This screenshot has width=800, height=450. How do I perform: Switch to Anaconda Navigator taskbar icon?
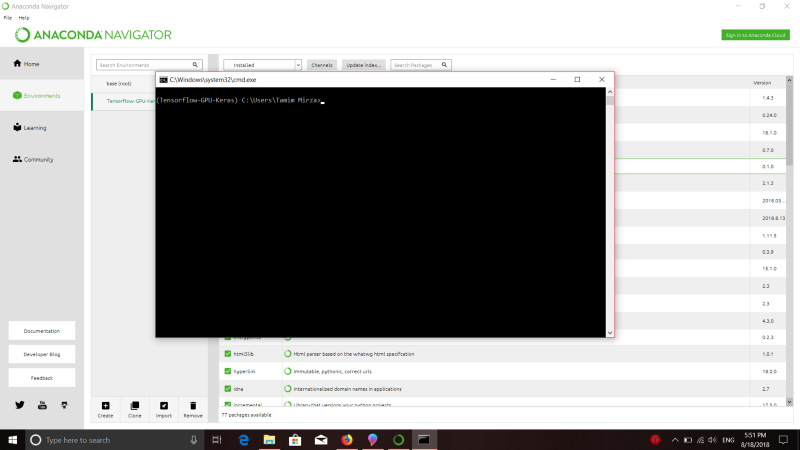[x=398, y=440]
